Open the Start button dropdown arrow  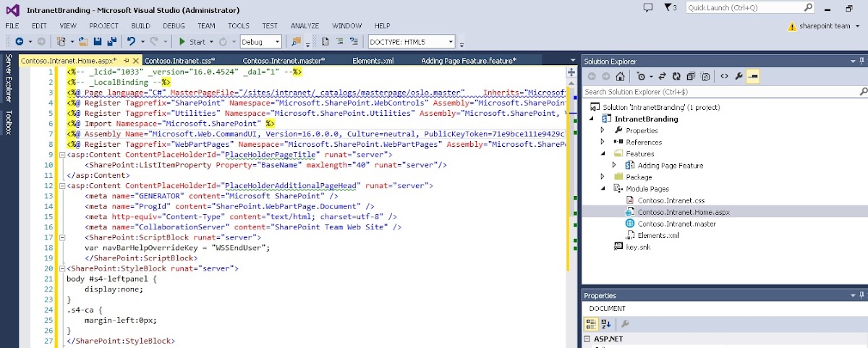coord(211,41)
